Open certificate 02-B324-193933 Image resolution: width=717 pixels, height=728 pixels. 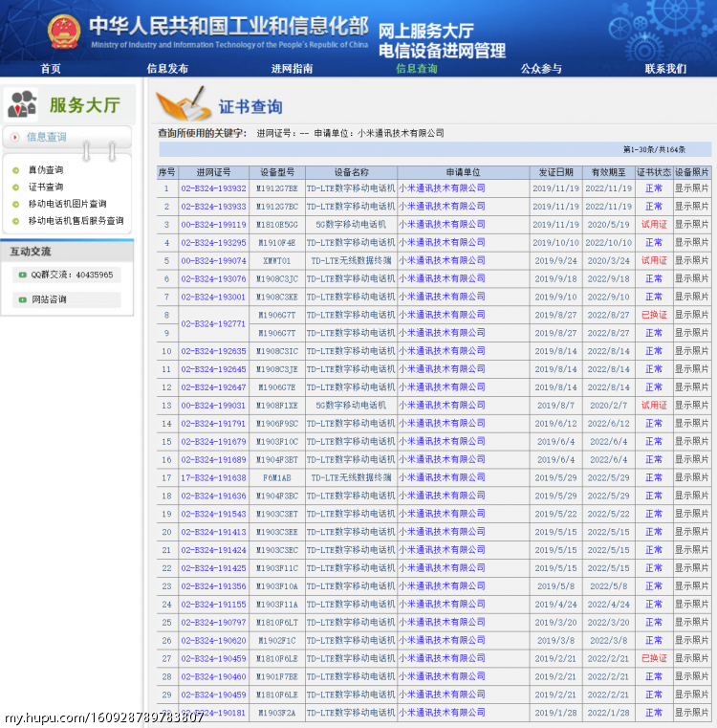(x=213, y=207)
